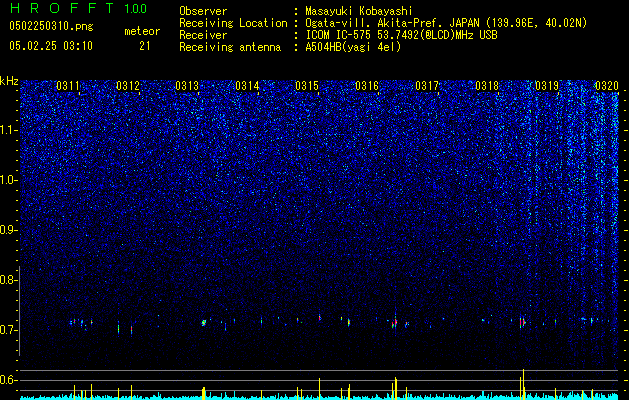Click the tallest yellow peak near 0318
Screen dimensions: 629x400
(x=523, y=383)
